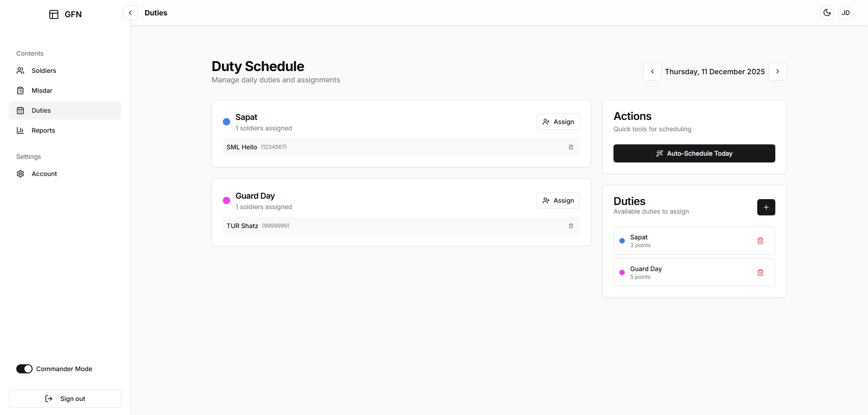868x415 pixels.
Task: Go to the next day
Action: (778, 72)
